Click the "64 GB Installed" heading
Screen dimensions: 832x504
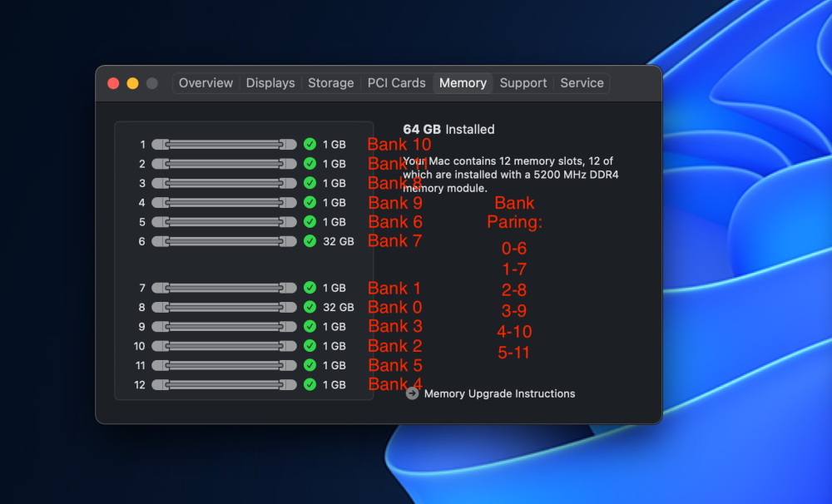tap(449, 130)
